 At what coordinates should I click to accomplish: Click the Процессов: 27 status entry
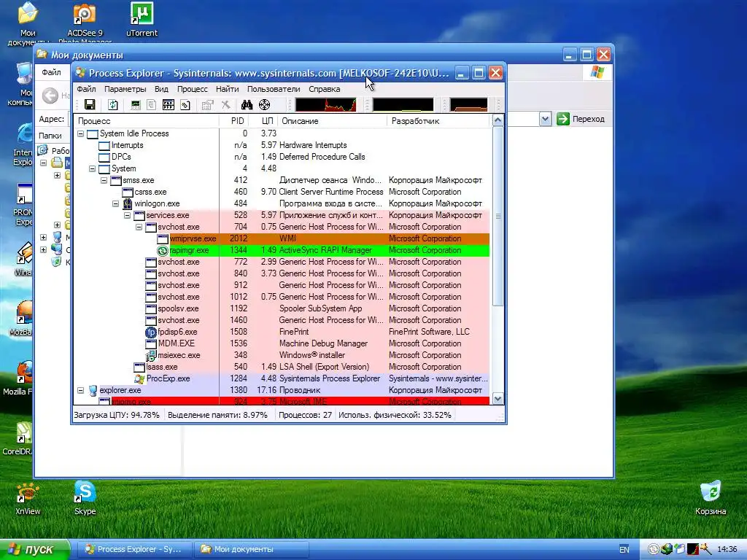pyautogui.click(x=305, y=415)
